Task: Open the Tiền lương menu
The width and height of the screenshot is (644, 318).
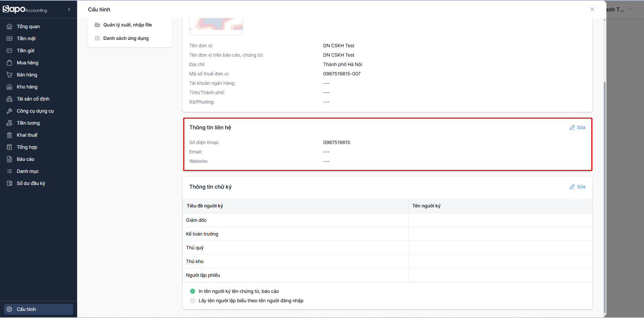Action: [28, 123]
